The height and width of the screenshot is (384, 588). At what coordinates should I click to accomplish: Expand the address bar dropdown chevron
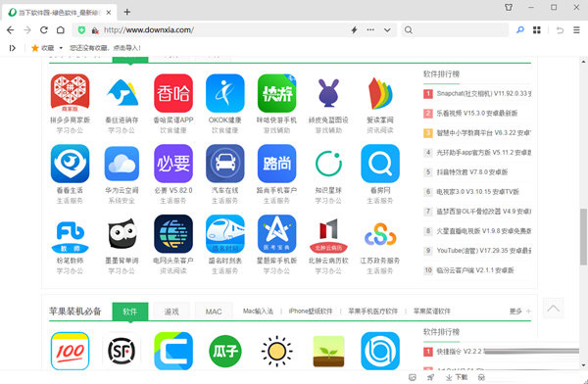pos(387,30)
